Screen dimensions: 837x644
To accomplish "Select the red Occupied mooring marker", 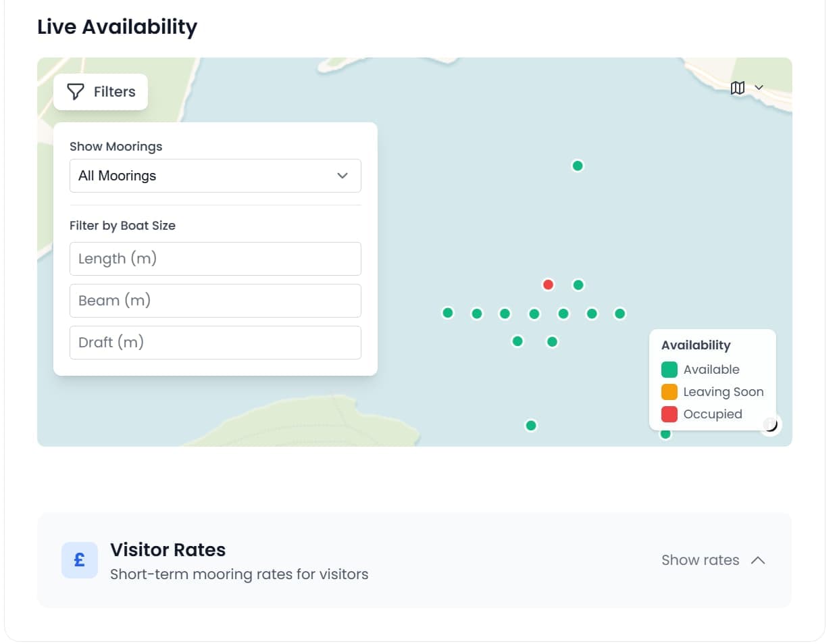I will (x=548, y=284).
